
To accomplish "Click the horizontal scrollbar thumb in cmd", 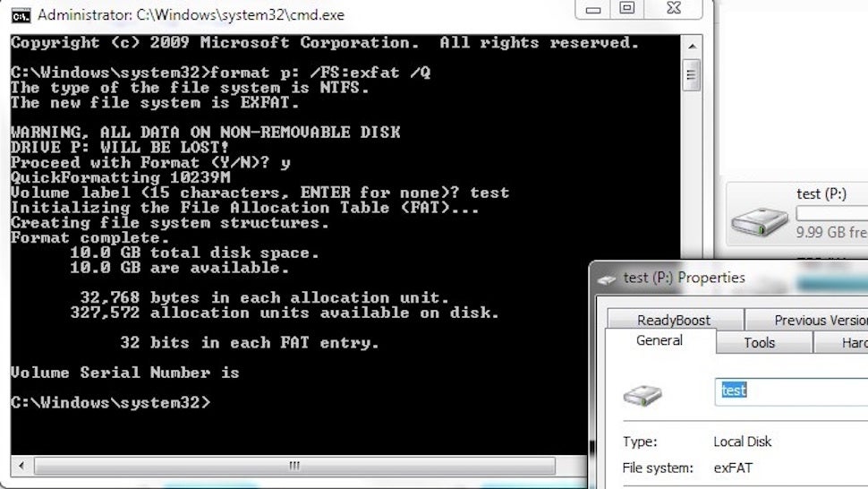I will 294,466.
